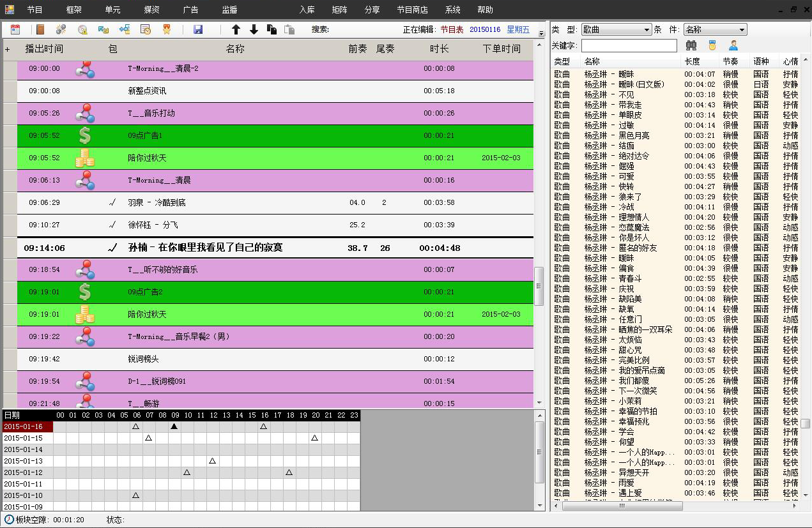Click the calendar icon in the toolbar
812x528 pixels.
click(x=15, y=29)
